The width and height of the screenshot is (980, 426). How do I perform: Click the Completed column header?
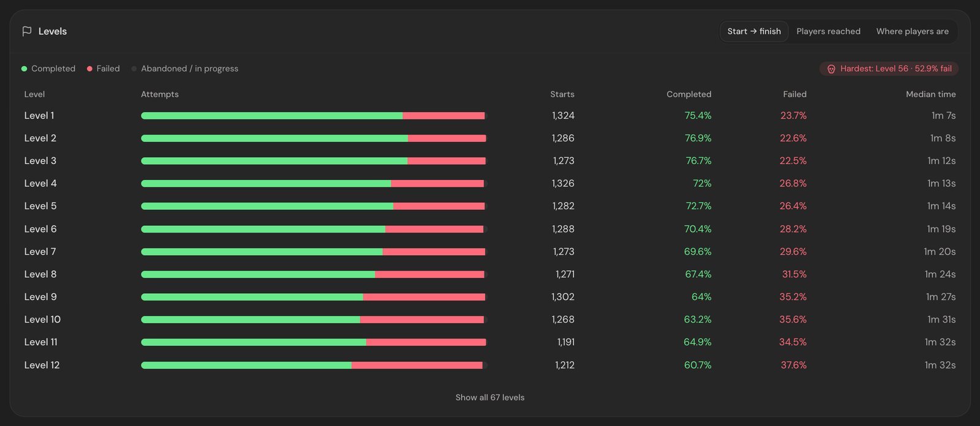click(x=689, y=94)
